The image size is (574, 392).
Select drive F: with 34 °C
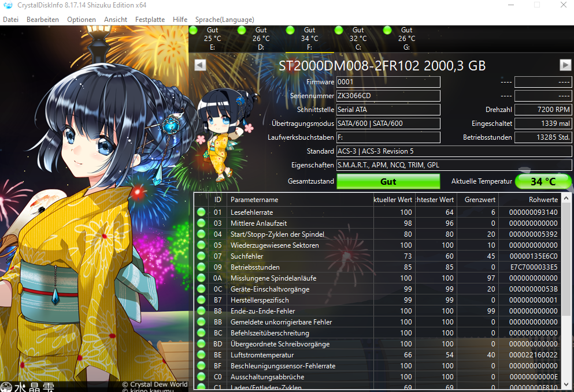pyautogui.click(x=309, y=39)
